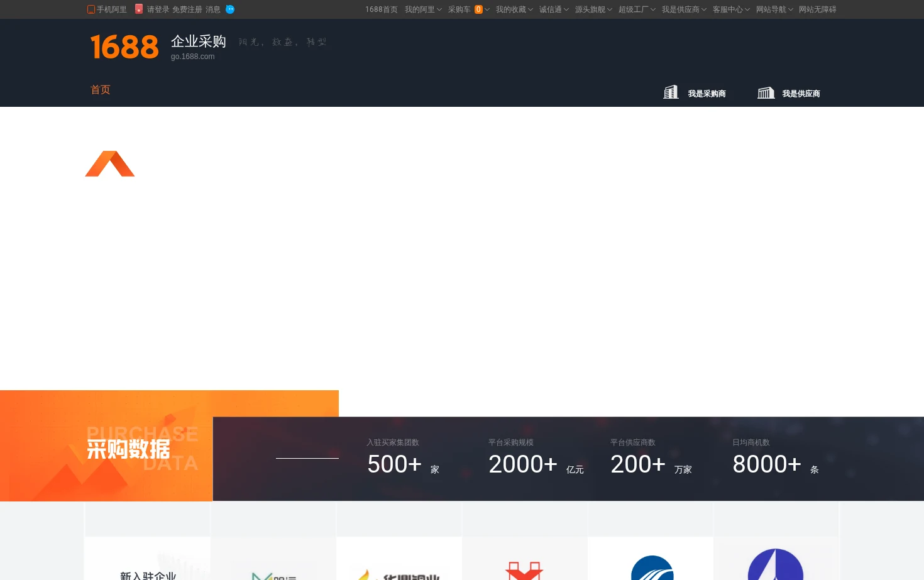
Task: Click the 采购数据 banner heading
Action: pos(128,449)
